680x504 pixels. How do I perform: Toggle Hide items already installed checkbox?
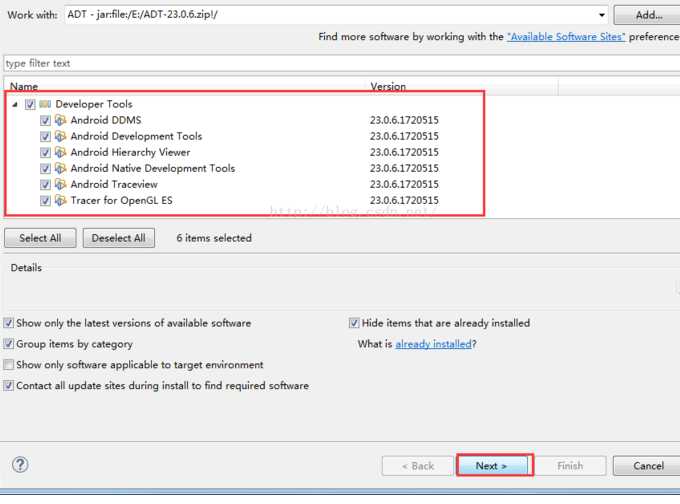354,323
